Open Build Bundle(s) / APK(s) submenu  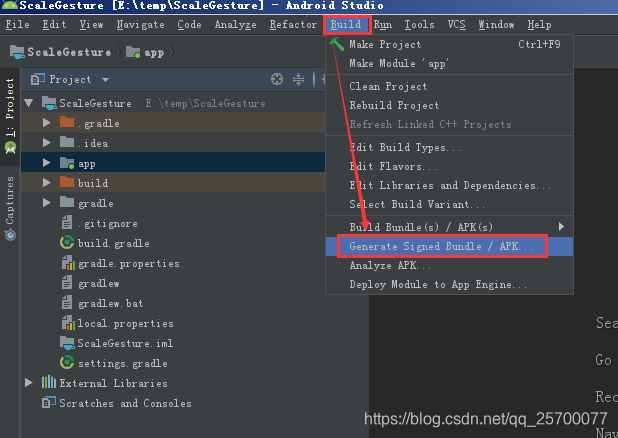click(x=449, y=227)
